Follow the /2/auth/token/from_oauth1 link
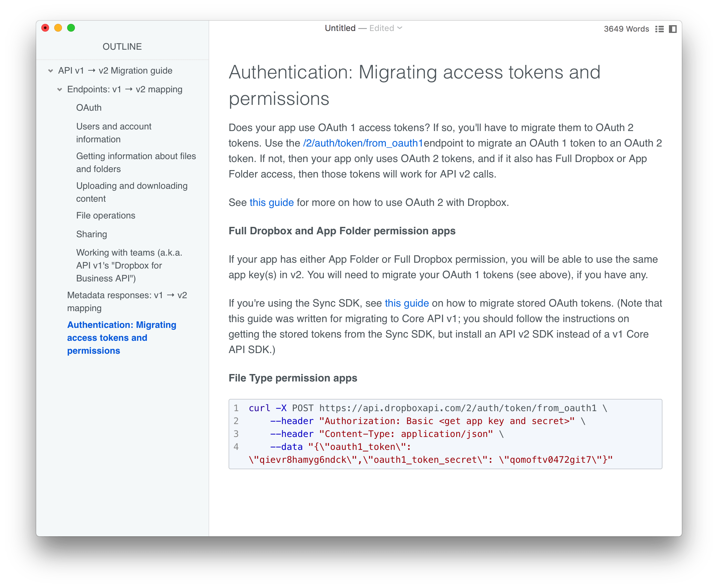The image size is (718, 588). point(363,143)
